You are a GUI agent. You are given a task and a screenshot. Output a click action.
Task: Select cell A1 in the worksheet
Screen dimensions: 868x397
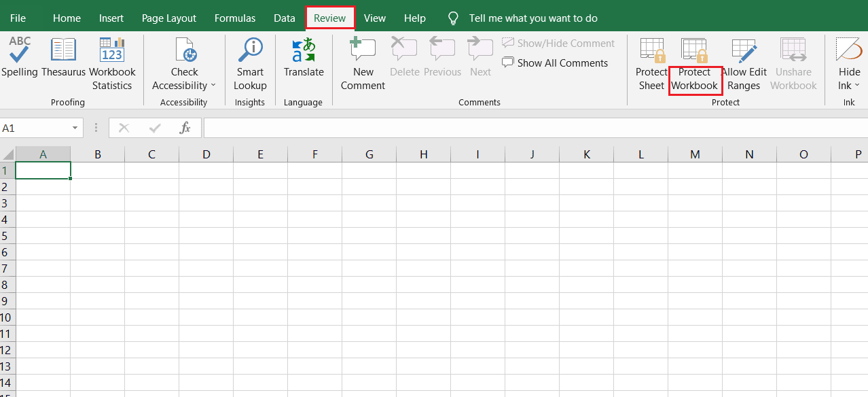[x=43, y=170]
